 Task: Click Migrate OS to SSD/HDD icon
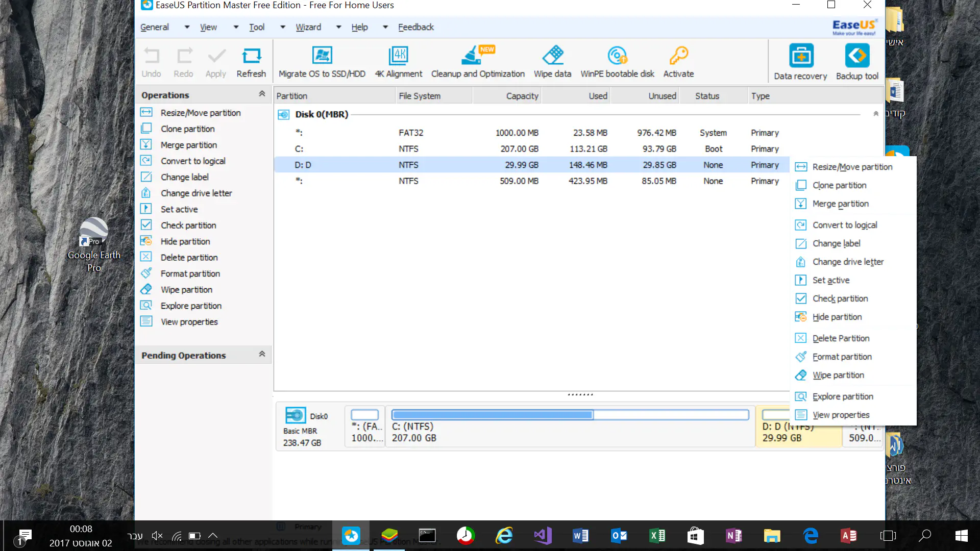pos(322,55)
